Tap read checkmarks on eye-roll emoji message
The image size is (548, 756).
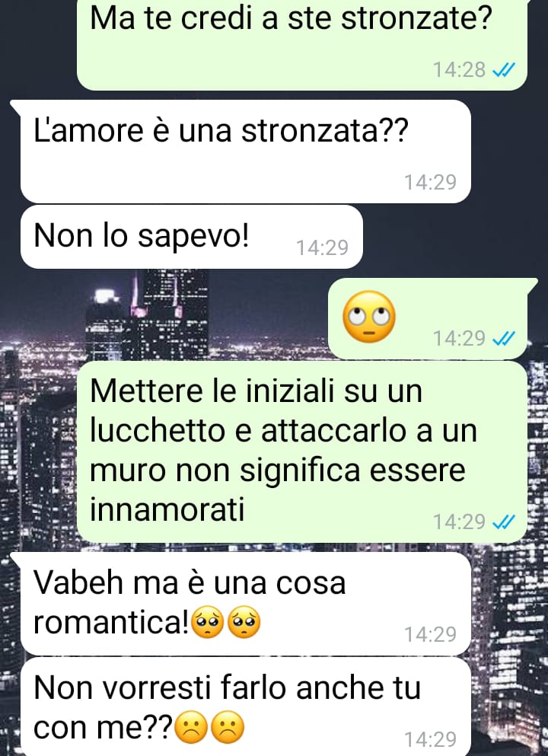(x=504, y=339)
